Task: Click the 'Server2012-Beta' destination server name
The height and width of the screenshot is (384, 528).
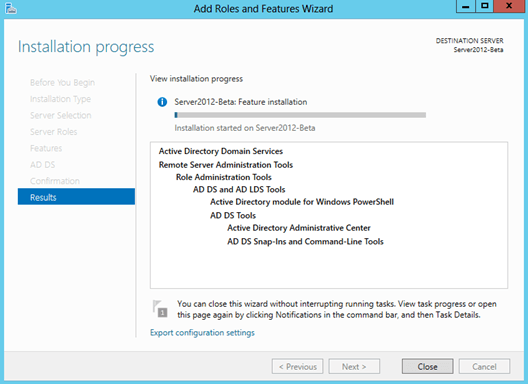Action: pos(478,50)
